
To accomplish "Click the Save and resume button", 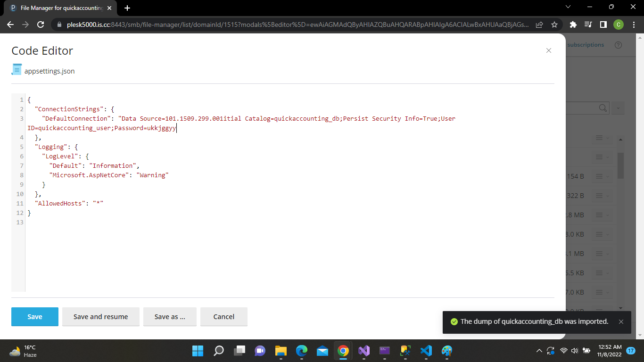I will pyautogui.click(x=100, y=317).
